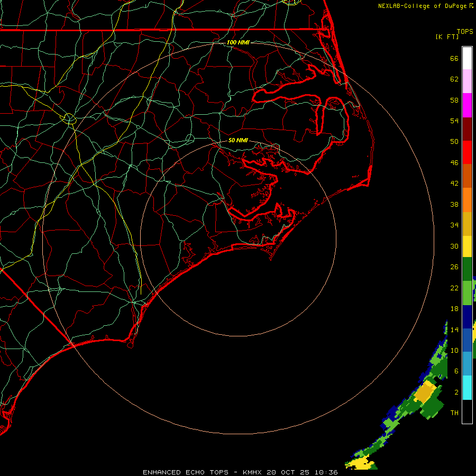Image resolution: width=476 pixels, height=476 pixels.
Task: Click the "K FT" units label
Action: point(447,36)
